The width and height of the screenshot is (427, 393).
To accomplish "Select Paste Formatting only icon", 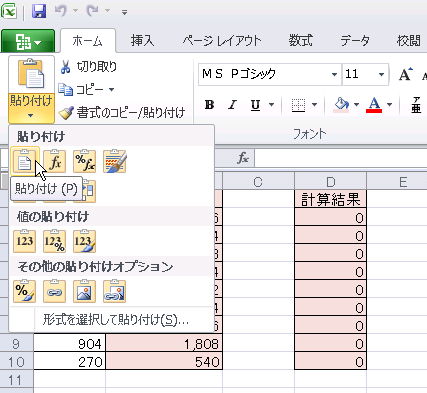I will (25, 291).
